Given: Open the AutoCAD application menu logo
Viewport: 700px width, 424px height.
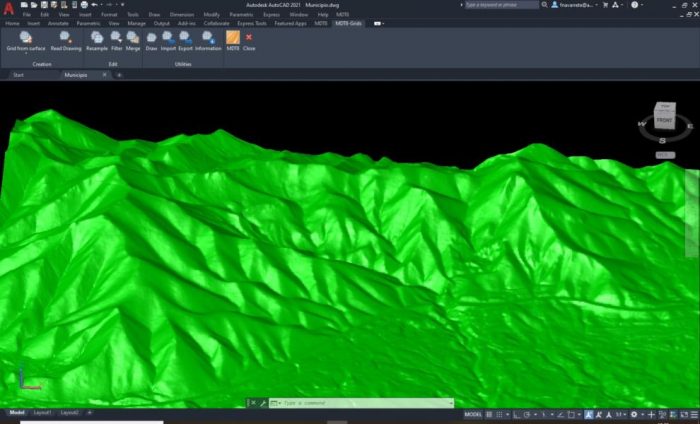Looking at the screenshot, I should 8,8.
